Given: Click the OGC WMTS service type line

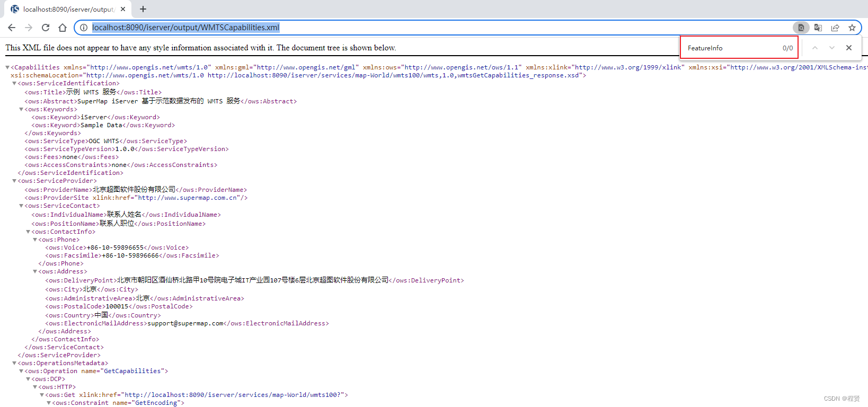Looking at the screenshot, I should pyautogui.click(x=106, y=141).
